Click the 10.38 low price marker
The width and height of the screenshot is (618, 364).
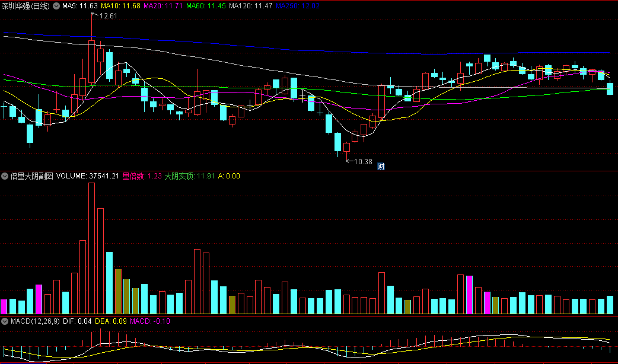point(363,161)
